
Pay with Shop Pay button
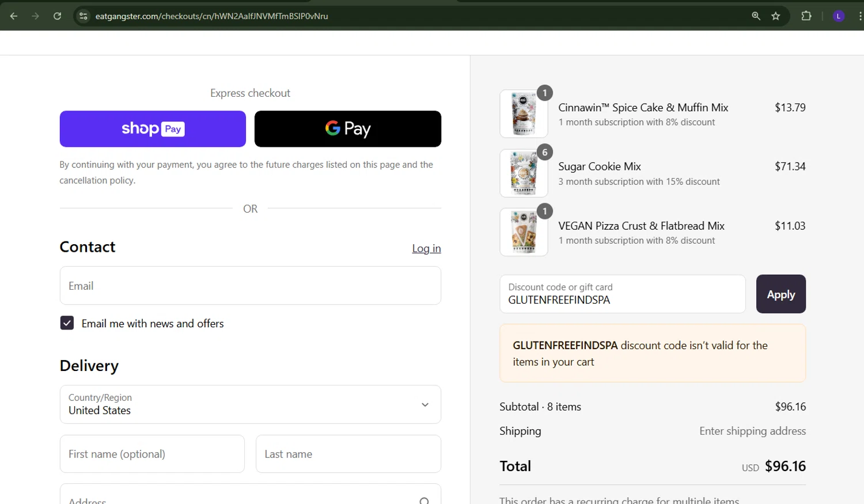[153, 129]
